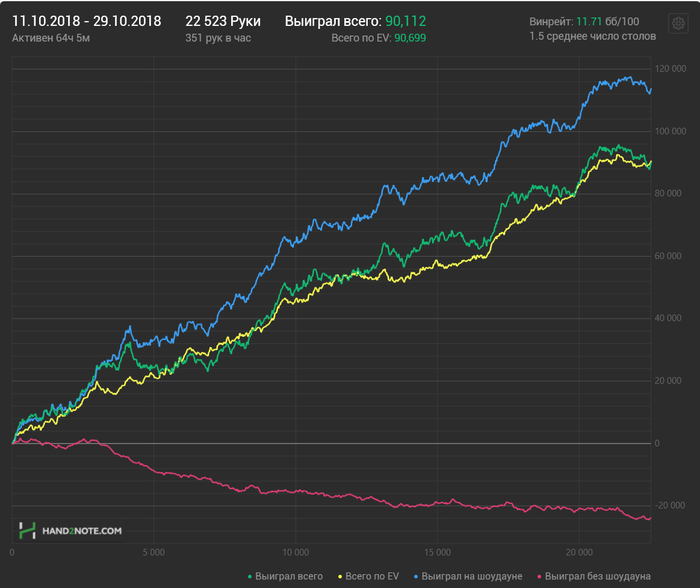Click the 120 000 y-axis label
The height and width of the screenshot is (588, 700).
pyautogui.click(x=670, y=69)
